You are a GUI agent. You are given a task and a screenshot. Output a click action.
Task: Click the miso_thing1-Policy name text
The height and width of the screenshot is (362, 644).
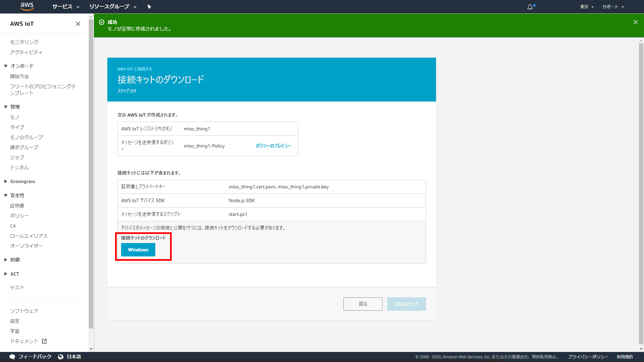[x=204, y=146]
